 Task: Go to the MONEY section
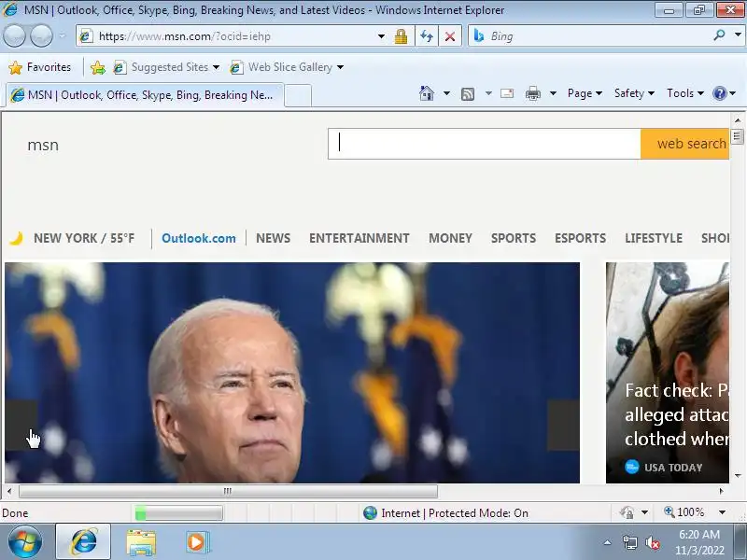tap(450, 238)
